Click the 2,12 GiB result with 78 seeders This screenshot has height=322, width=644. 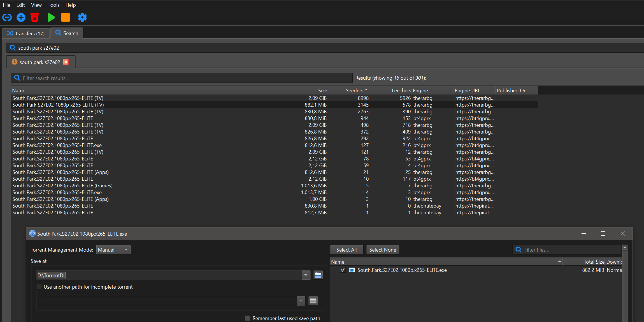(275, 159)
